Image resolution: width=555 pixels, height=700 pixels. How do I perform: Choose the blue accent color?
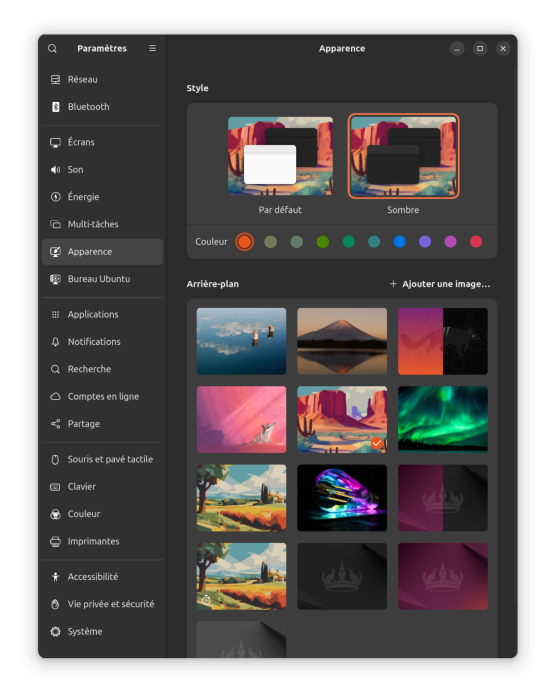400,242
